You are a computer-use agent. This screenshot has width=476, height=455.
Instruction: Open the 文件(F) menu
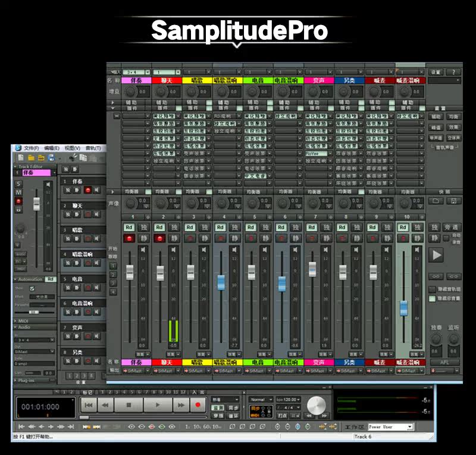click(32, 148)
